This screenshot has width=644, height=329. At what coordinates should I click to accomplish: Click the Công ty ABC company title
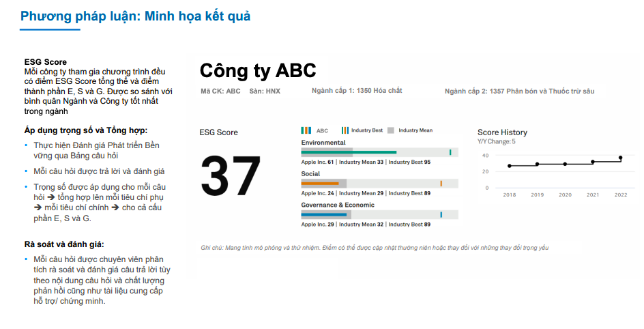point(258,71)
